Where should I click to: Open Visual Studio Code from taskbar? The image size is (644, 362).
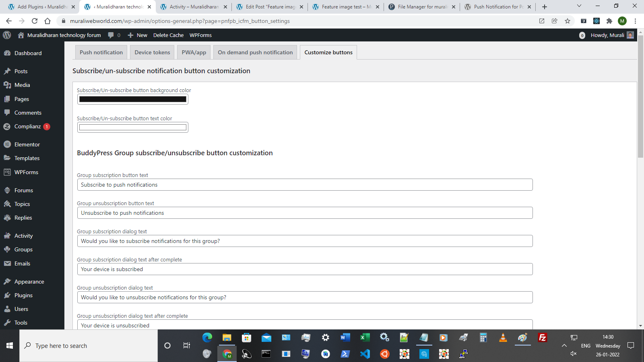tap(365, 354)
